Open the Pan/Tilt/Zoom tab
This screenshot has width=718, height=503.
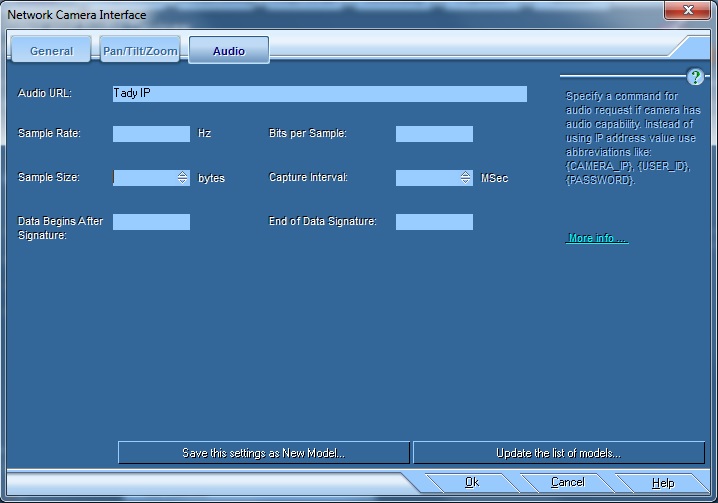140,49
